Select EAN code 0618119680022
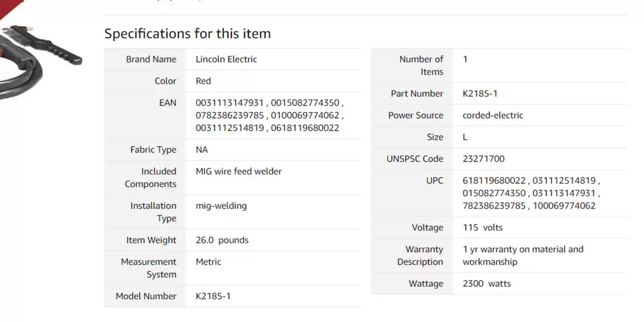644x322 pixels. 305,128
